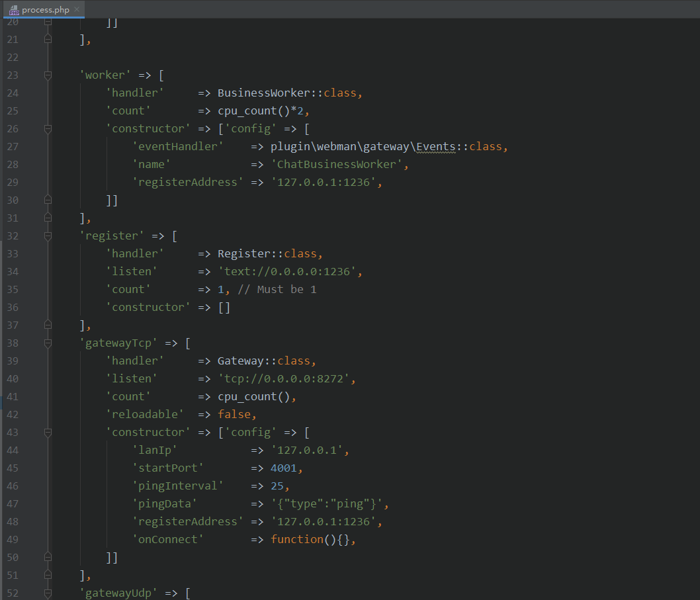Toggle fold end marker at line 51
Viewport: 700px width, 600px height.
[48, 575]
